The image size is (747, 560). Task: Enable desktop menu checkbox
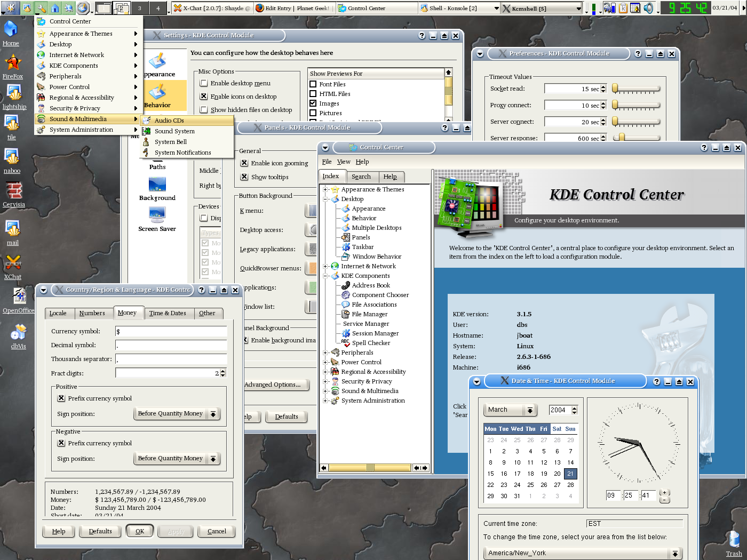[204, 83]
